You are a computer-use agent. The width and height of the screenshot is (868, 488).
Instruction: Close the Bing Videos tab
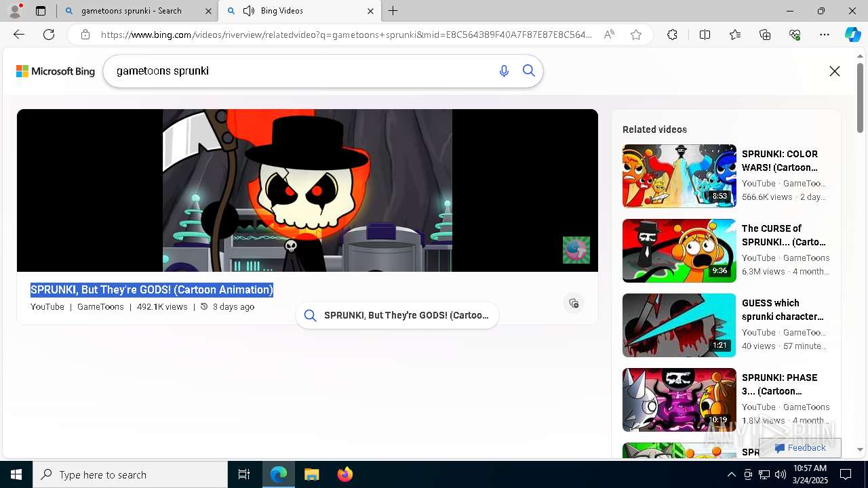click(370, 11)
